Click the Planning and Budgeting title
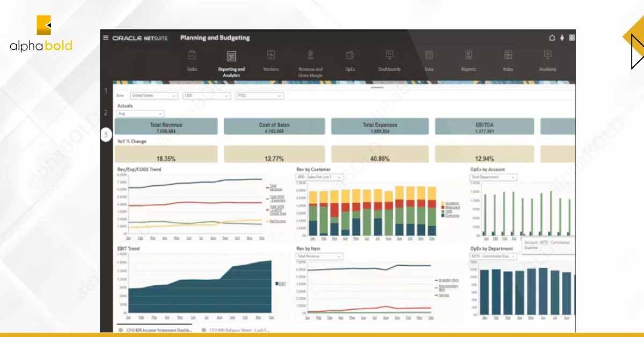 215,38
